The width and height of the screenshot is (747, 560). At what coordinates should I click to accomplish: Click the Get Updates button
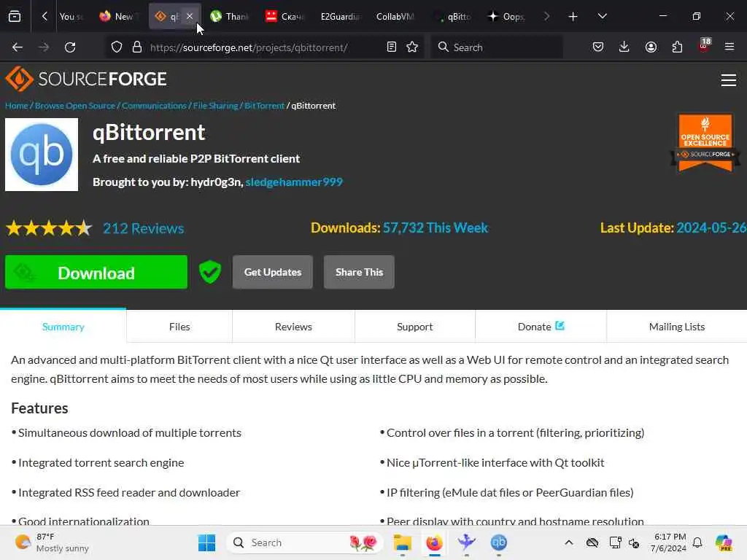pos(273,272)
